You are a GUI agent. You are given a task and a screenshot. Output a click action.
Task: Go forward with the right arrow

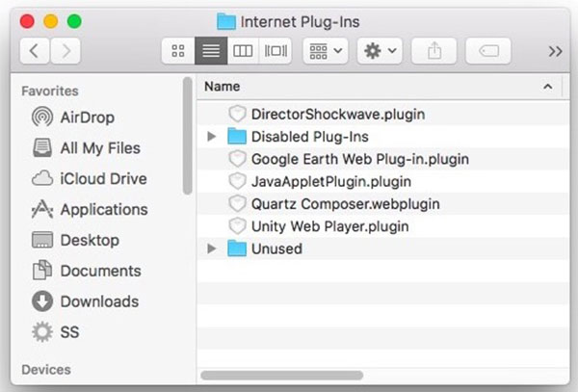tap(66, 51)
